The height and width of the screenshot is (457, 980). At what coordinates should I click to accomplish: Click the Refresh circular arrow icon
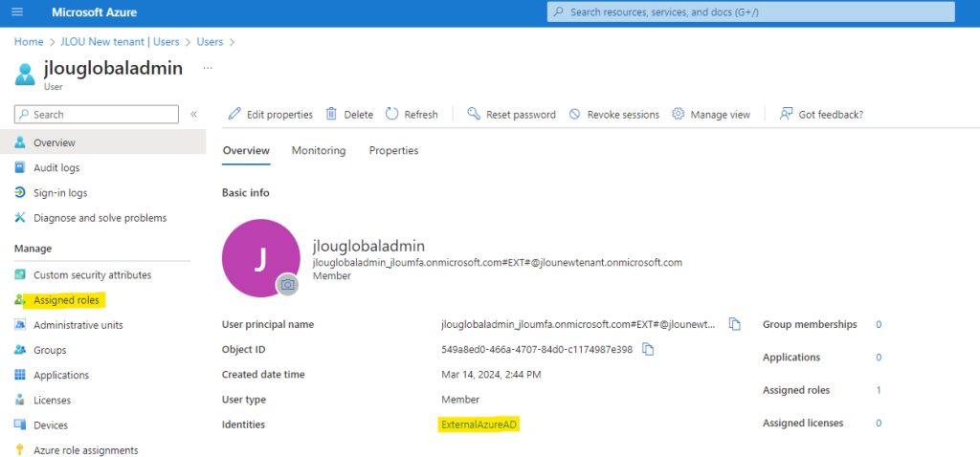pyautogui.click(x=391, y=115)
